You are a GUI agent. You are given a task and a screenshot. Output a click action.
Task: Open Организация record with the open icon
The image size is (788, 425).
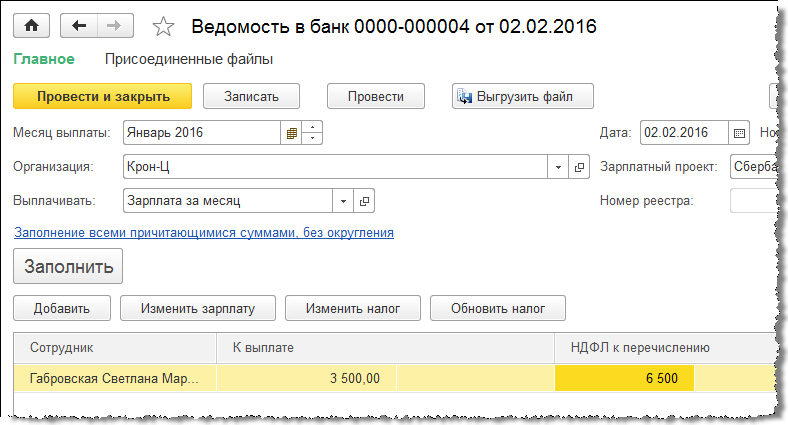[x=580, y=167]
